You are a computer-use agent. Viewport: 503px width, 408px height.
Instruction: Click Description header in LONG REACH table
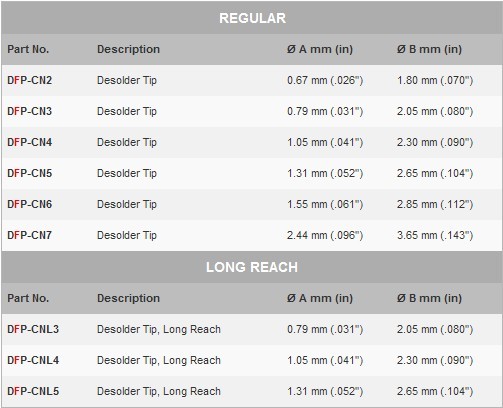[x=128, y=298]
